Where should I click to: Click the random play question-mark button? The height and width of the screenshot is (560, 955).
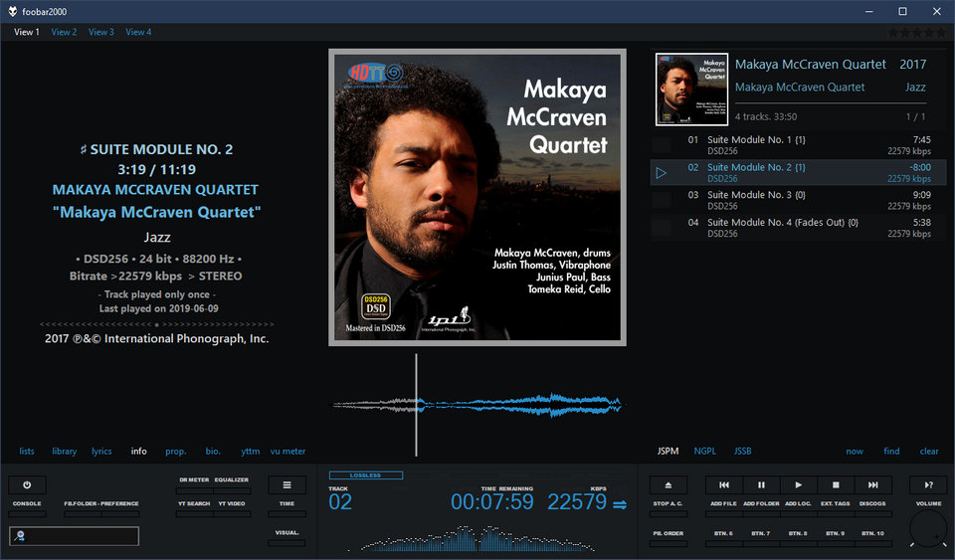pyautogui.click(x=928, y=485)
